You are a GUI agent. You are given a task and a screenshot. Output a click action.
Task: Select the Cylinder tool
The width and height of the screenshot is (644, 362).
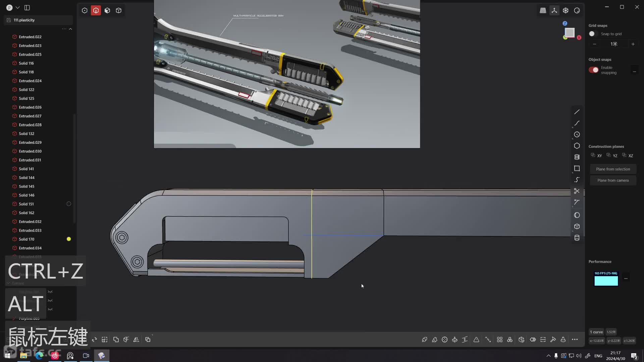[577, 238]
